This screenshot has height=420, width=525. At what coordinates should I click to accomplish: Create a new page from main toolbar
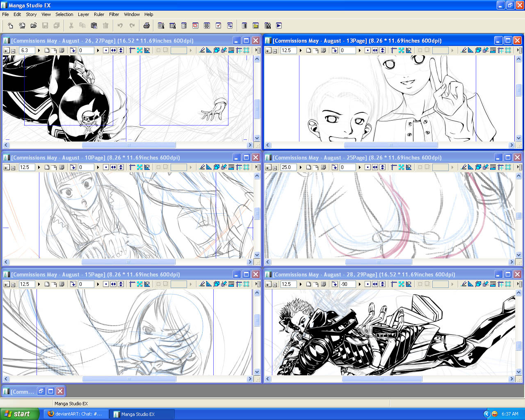coord(11,25)
